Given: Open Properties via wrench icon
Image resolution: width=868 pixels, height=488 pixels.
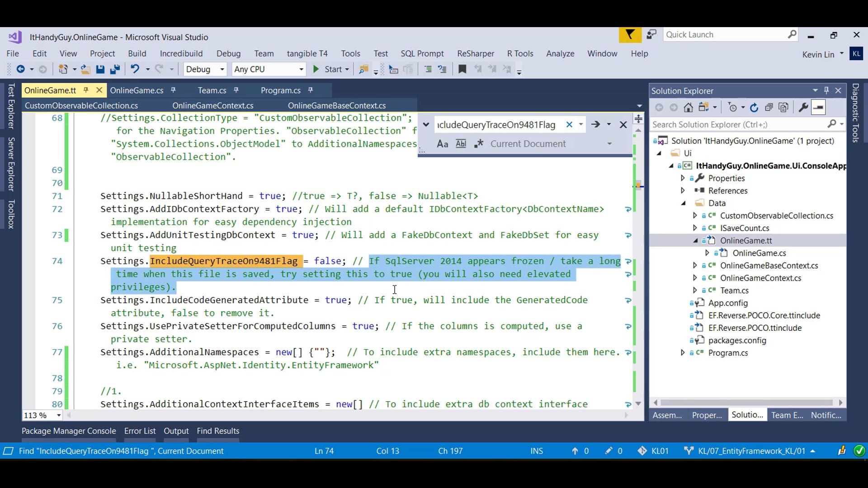Looking at the screenshot, I should click(803, 108).
